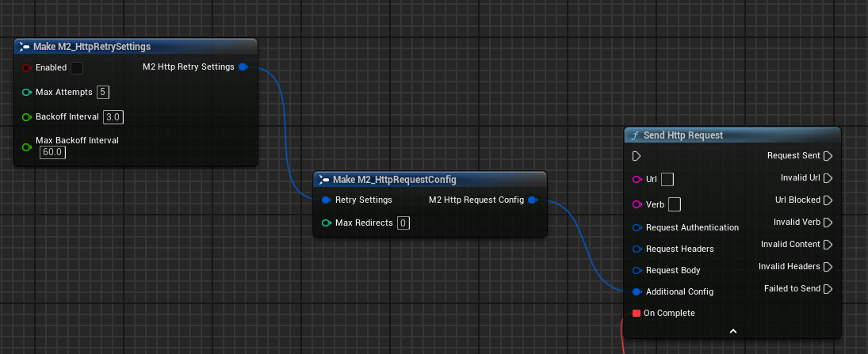The height and width of the screenshot is (354, 868).
Task: Toggle the Enabled checkbox
Action: [x=77, y=68]
